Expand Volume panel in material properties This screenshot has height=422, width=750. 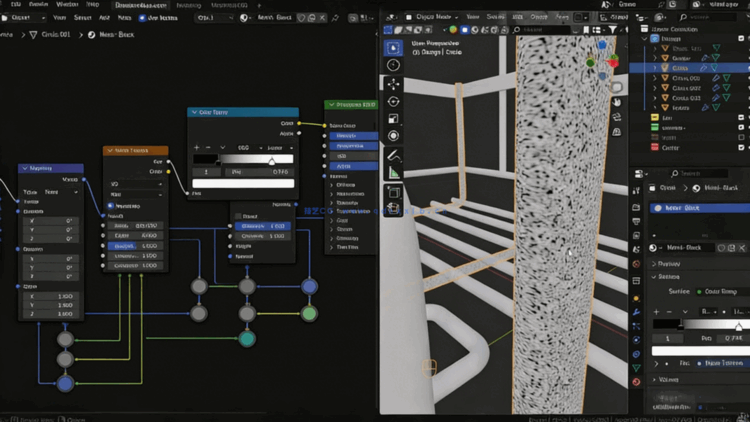click(x=669, y=380)
